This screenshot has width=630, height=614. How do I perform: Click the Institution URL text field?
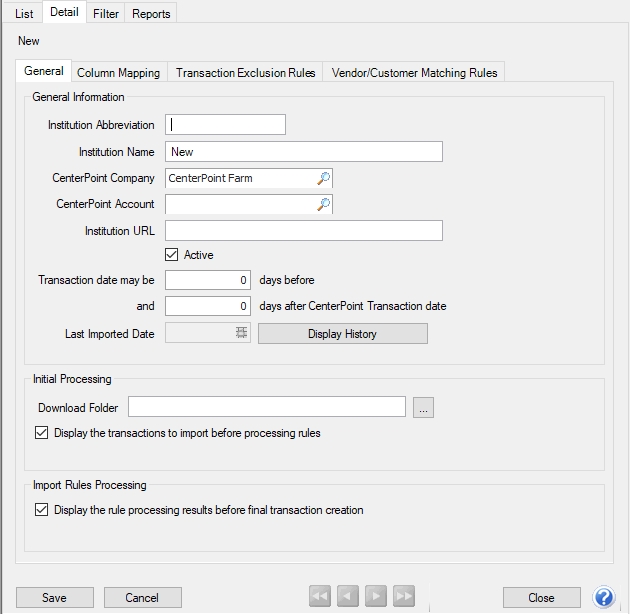303,231
